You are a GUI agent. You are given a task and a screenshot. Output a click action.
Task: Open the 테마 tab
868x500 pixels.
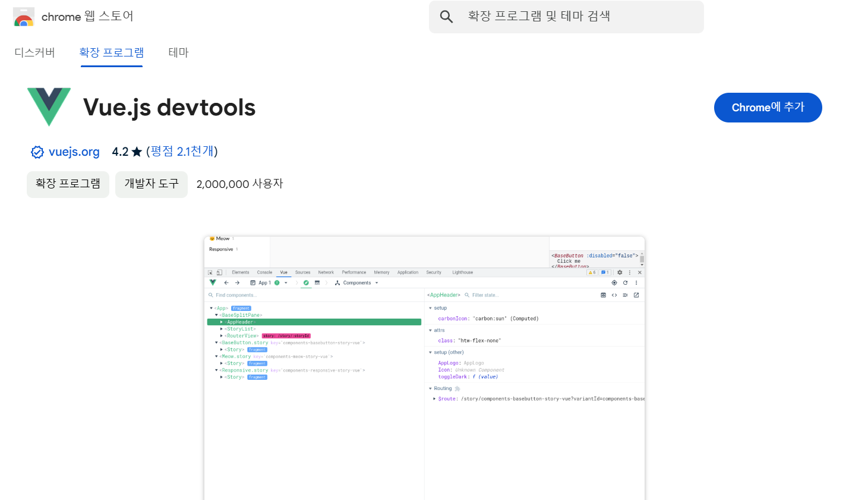[x=178, y=52]
